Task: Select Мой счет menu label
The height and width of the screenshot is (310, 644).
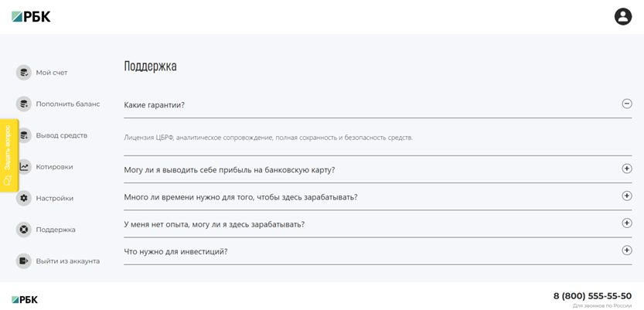Action: point(52,73)
